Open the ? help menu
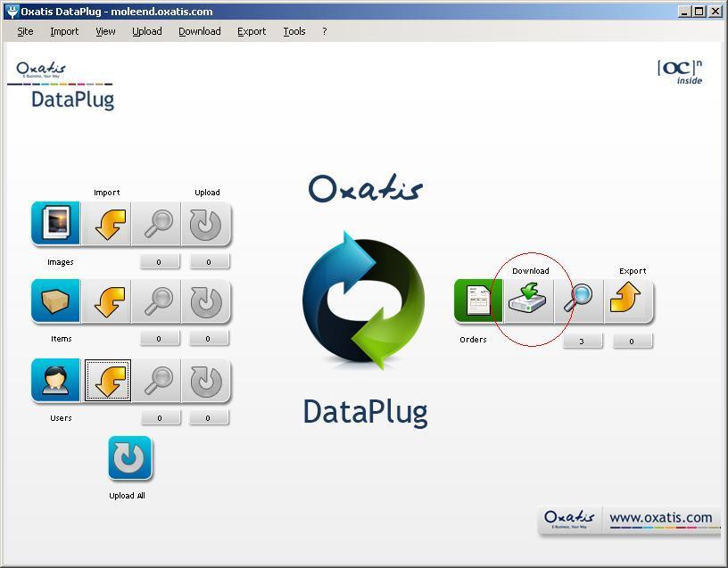The image size is (728, 568). 325,31
